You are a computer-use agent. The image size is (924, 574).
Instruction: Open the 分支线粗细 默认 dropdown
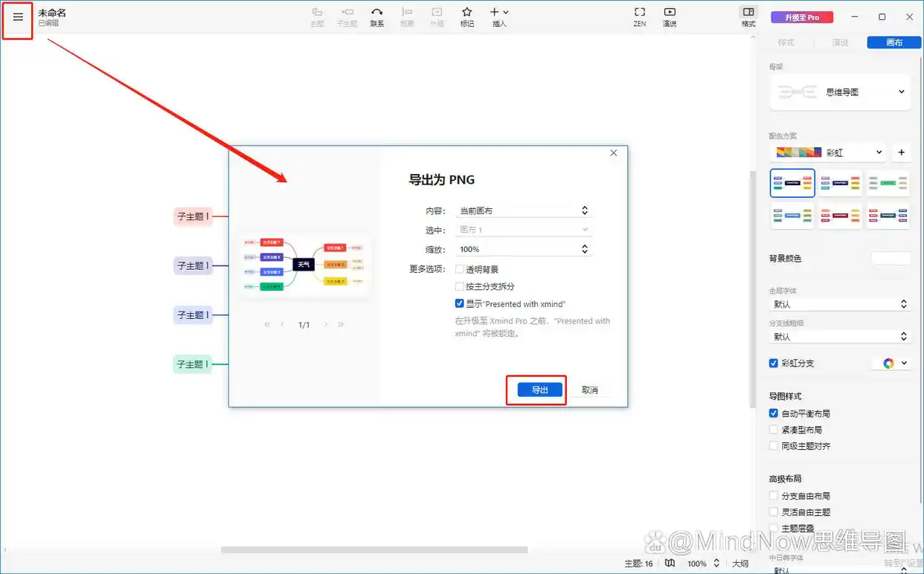840,337
